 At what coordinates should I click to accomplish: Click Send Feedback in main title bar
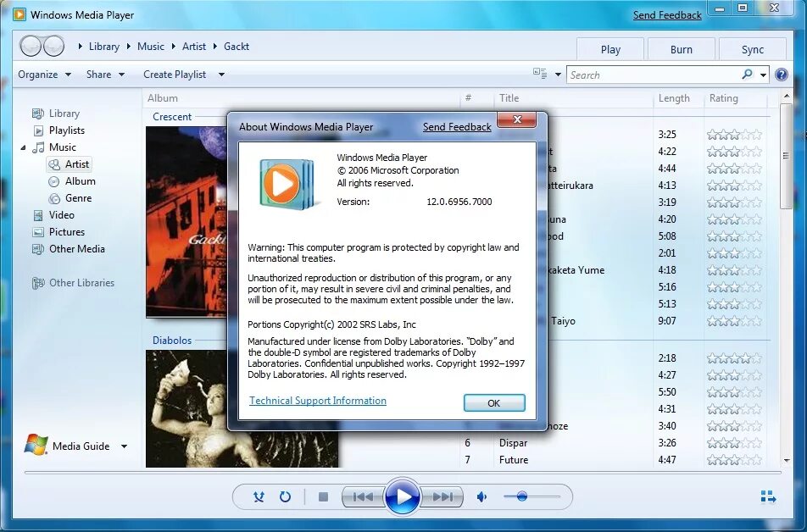coord(667,15)
